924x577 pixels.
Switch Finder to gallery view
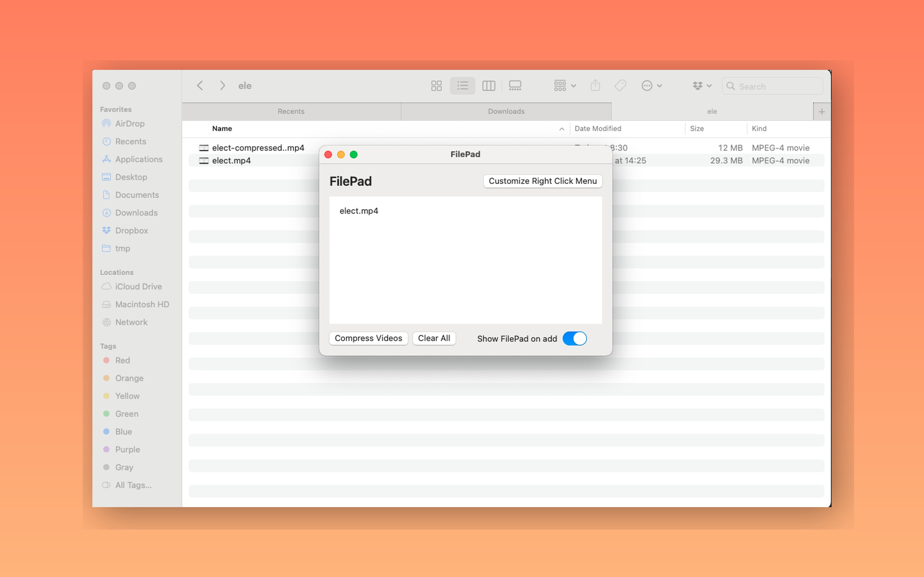point(514,86)
